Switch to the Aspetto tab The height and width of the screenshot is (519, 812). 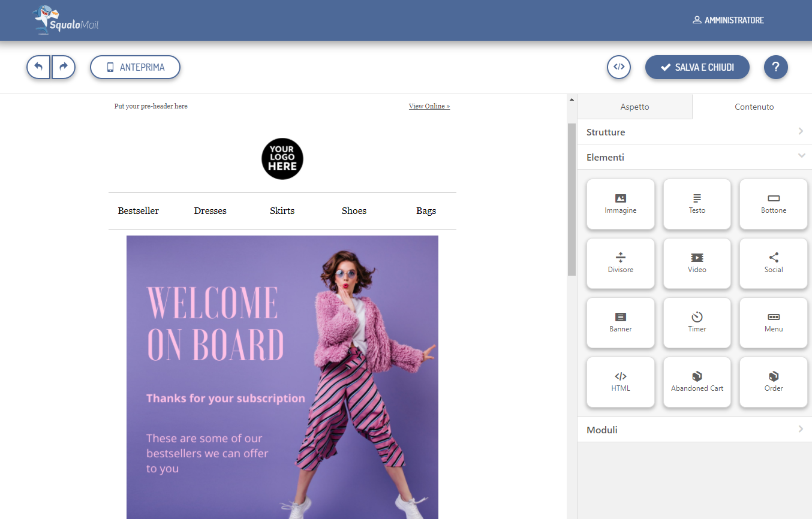click(x=634, y=107)
